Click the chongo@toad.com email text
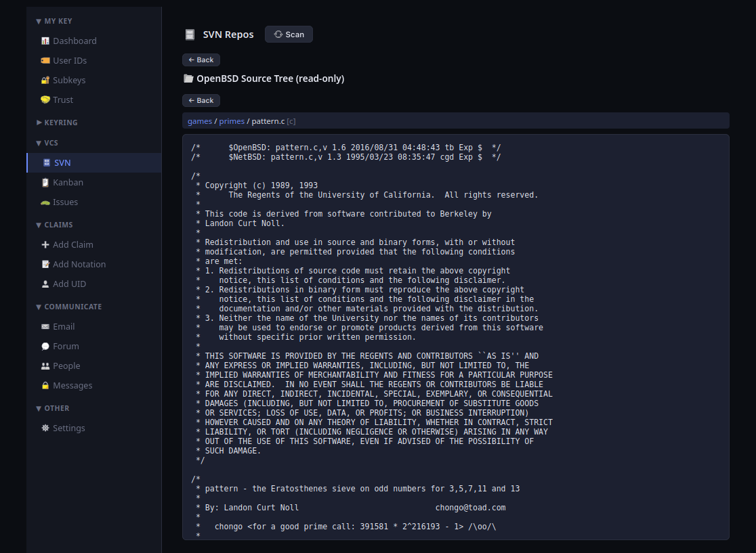The height and width of the screenshot is (553, 756). click(471, 508)
